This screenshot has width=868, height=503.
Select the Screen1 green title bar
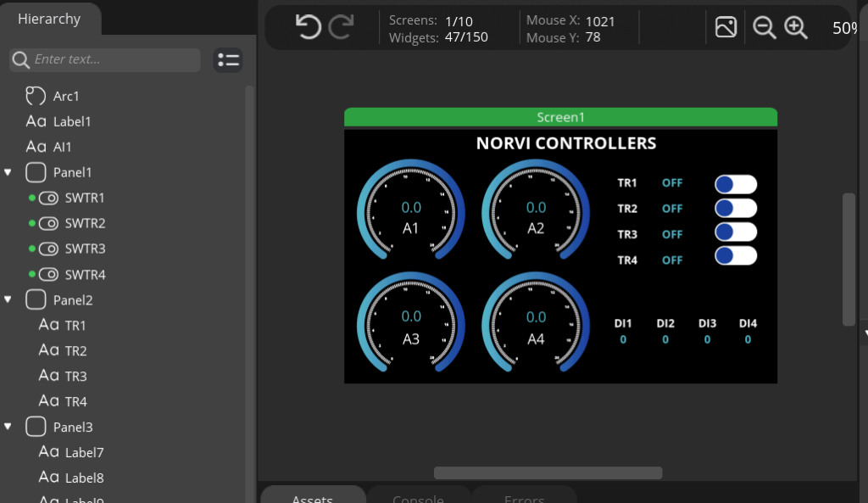tap(560, 117)
